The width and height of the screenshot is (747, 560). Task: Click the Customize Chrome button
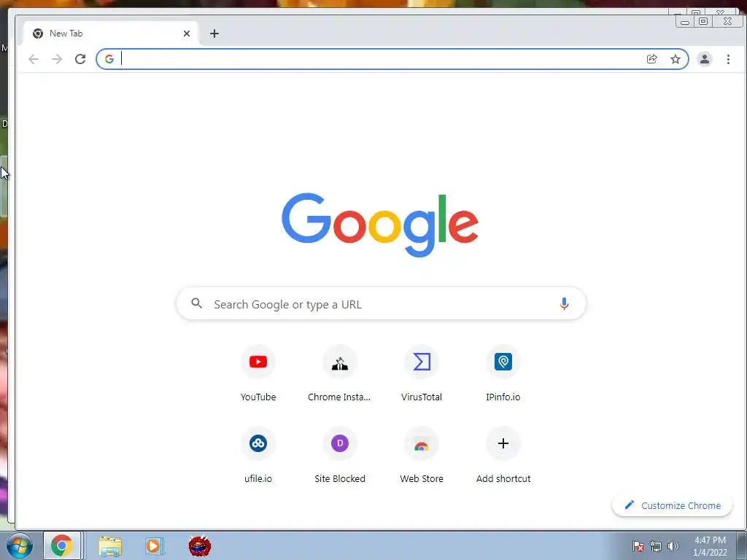[672, 505]
